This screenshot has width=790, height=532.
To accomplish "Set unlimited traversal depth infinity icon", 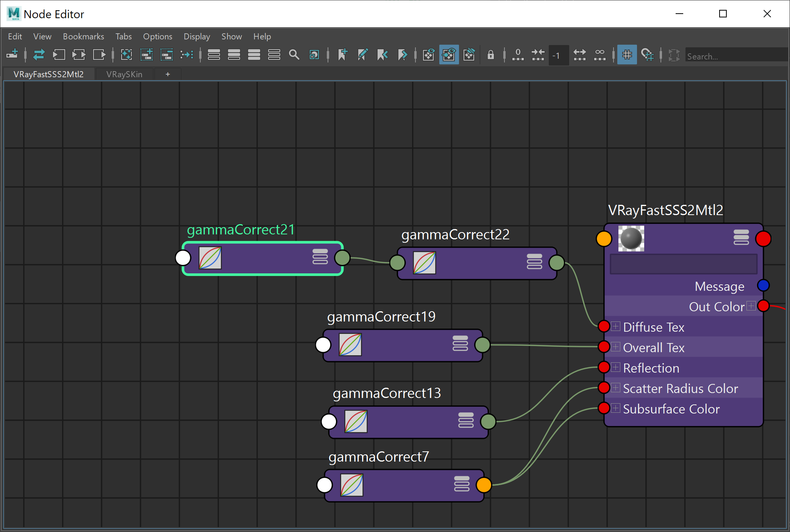I will (600, 55).
